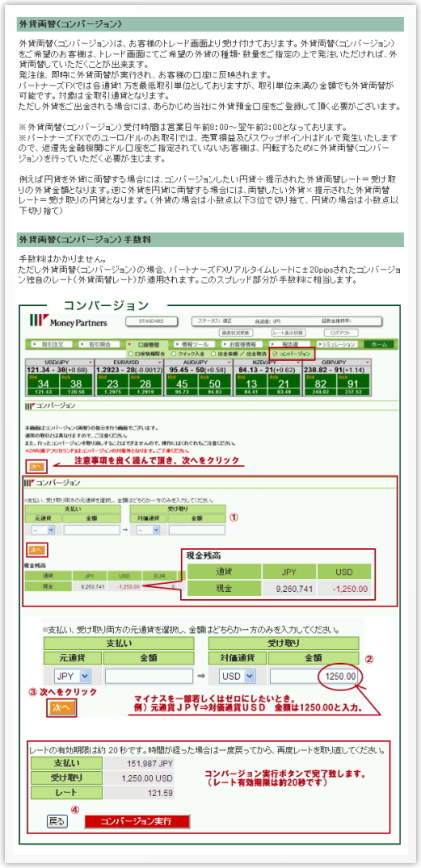Select the 出金依頼／出金取消 radio option
Viewport: 421px width, 868px height.
213,353
